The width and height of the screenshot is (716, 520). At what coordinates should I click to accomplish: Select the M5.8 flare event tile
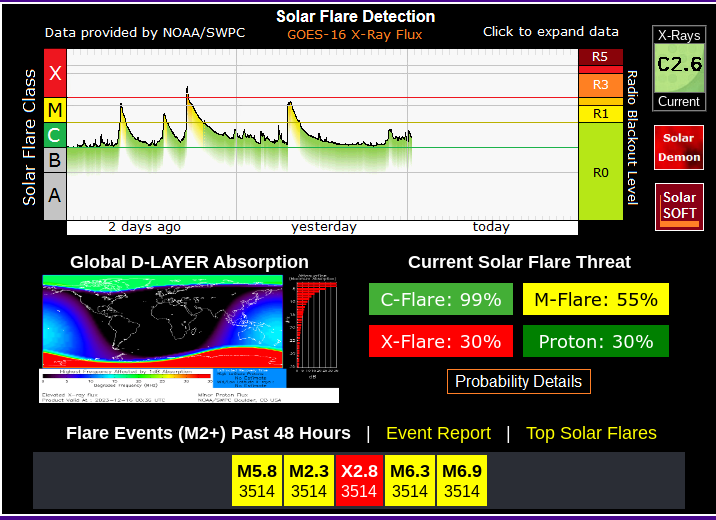click(x=257, y=480)
